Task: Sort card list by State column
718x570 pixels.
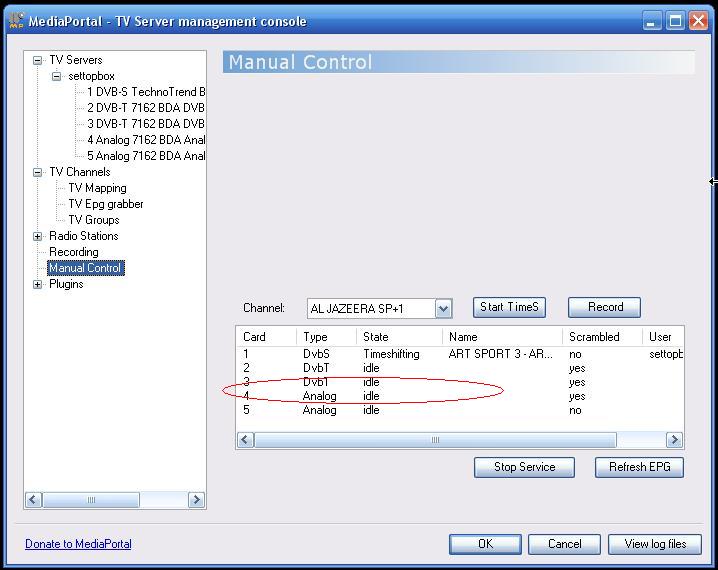Action: coord(399,337)
